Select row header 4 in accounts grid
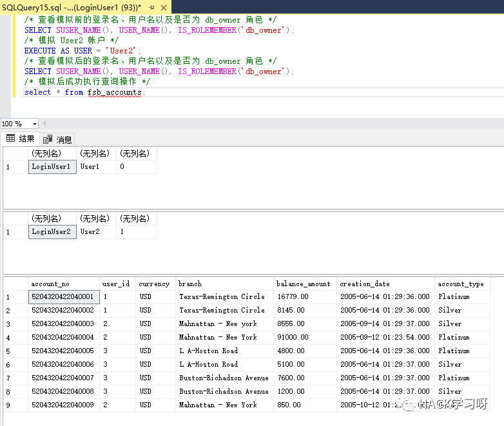The width and height of the screenshot is (504, 426). (15, 338)
